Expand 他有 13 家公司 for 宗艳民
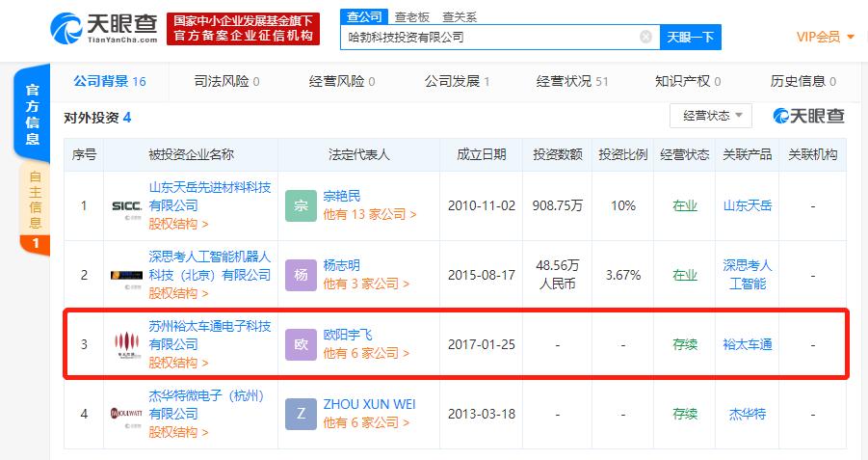 (x=369, y=215)
